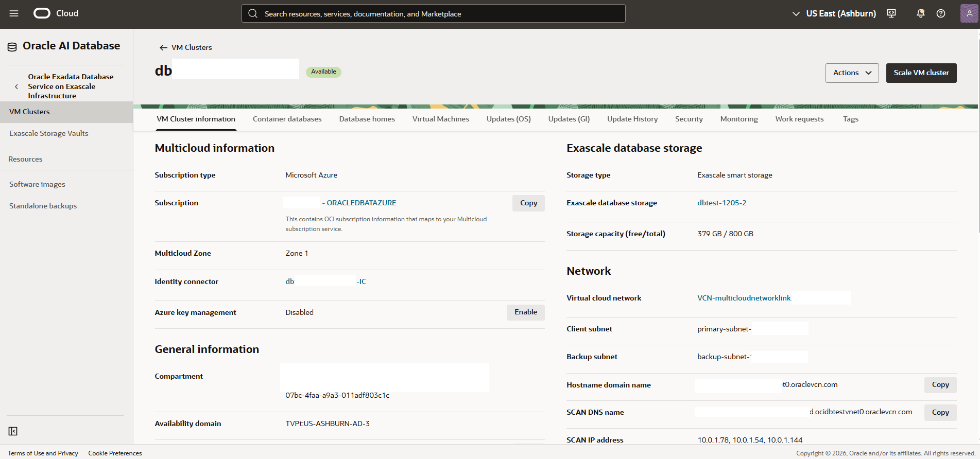
Task: Click the Microsoft Azure subscription type value
Action: tap(311, 175)
